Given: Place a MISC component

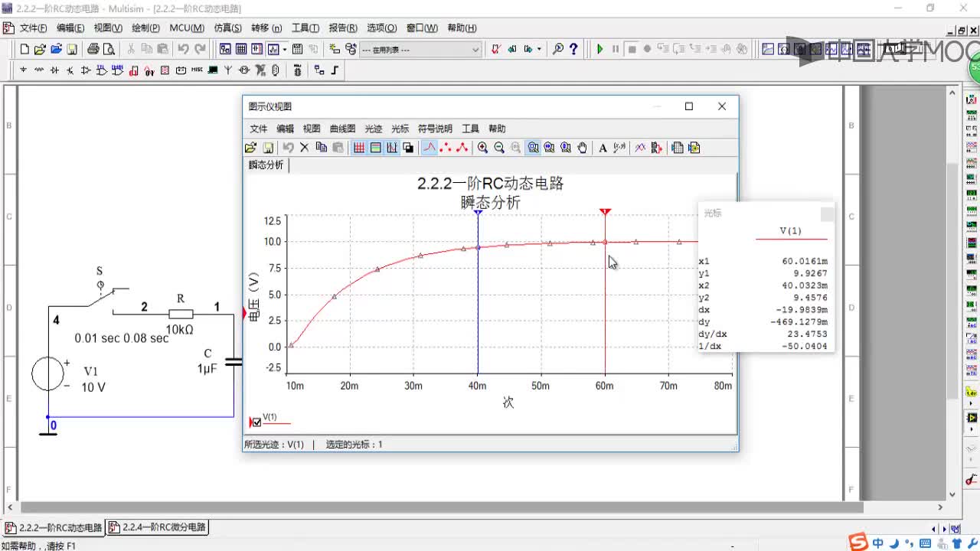Looking at the screenshot, I should coord(197,70).
